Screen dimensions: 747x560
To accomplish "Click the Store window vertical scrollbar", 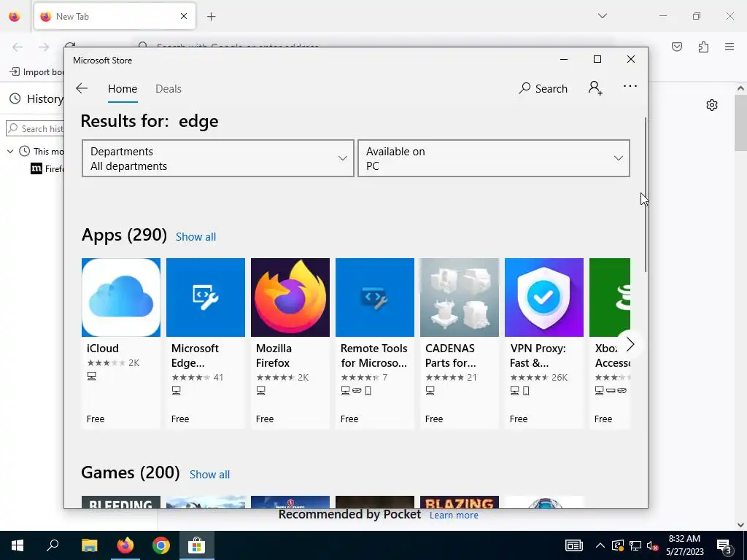I will pos(646,195).
